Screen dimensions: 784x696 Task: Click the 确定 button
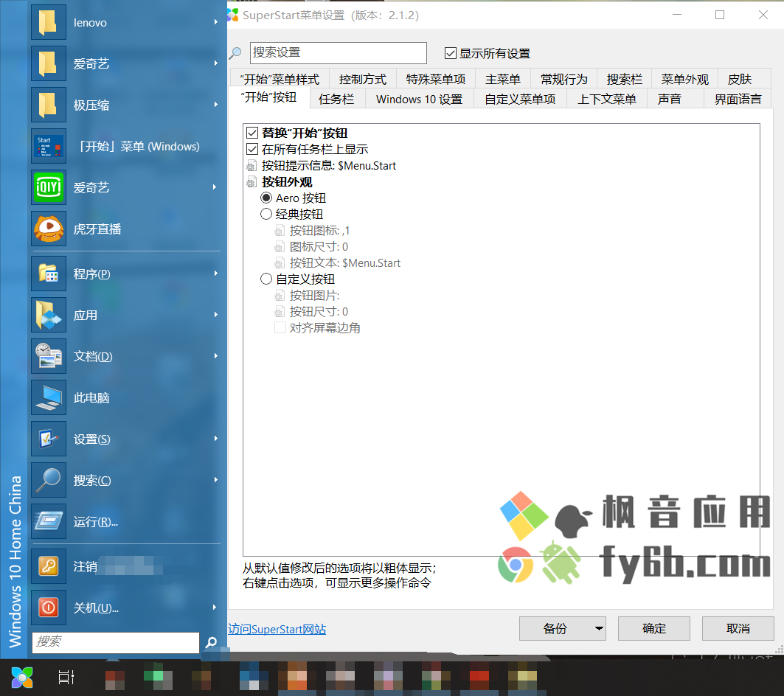tap(654, 628)
